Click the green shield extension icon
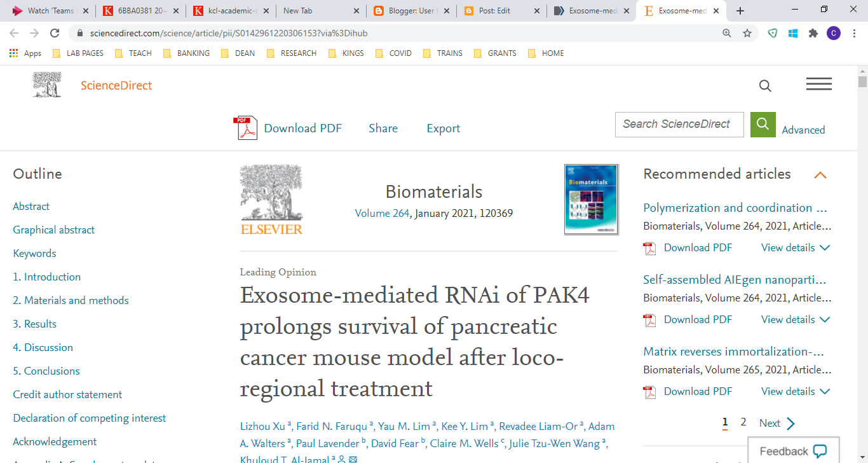The width and height of the screenshot is (868, 463). coord(773,33)
